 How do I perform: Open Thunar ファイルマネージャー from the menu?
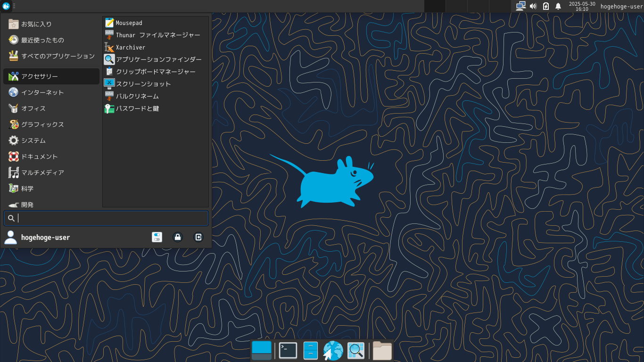[x=156, y=35]
